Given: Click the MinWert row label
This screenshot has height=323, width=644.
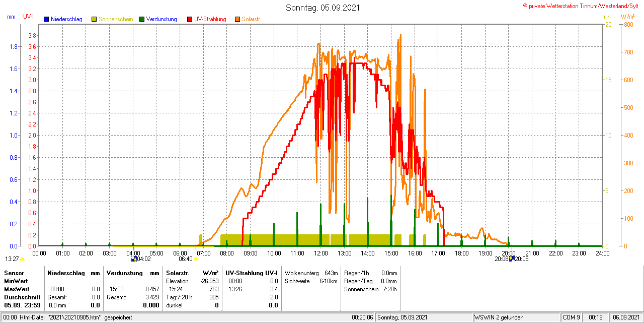Looking at the screenshot, I should coord(16,281).
